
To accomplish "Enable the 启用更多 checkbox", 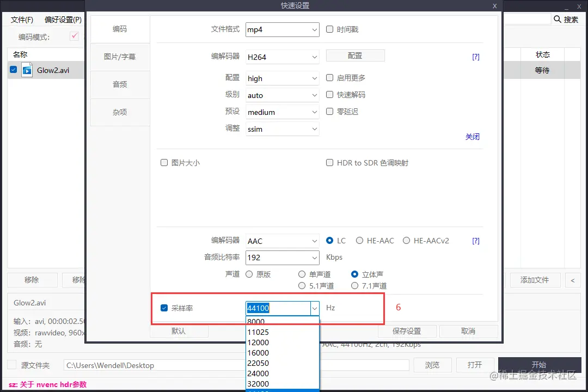I will (329, 78).
